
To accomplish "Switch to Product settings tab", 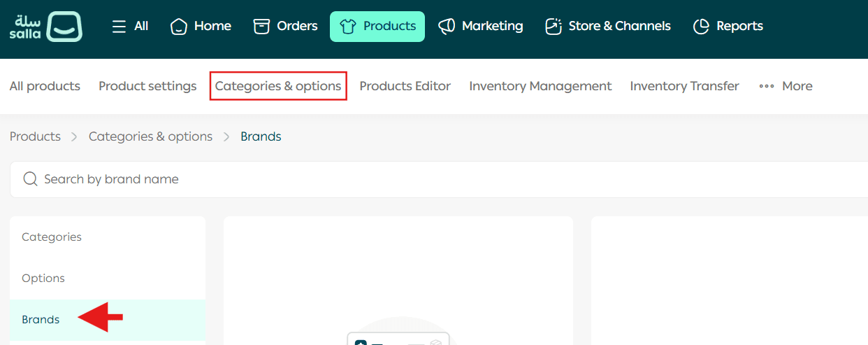I will coord(147,86).
